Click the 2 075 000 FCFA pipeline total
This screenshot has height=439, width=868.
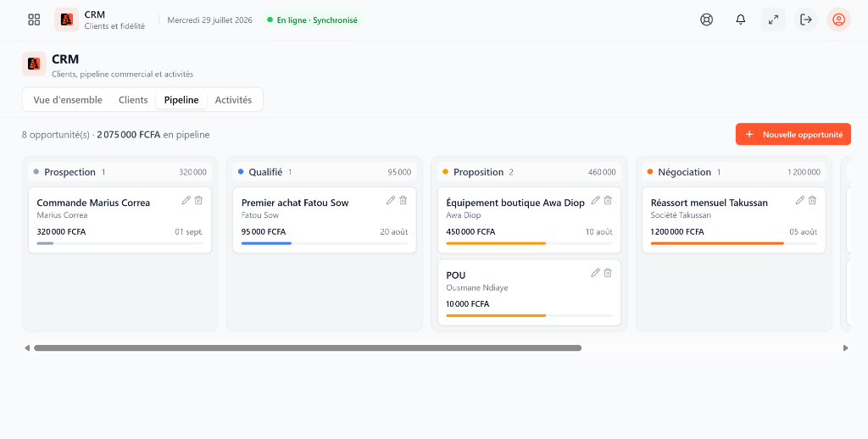pos(129,135)
